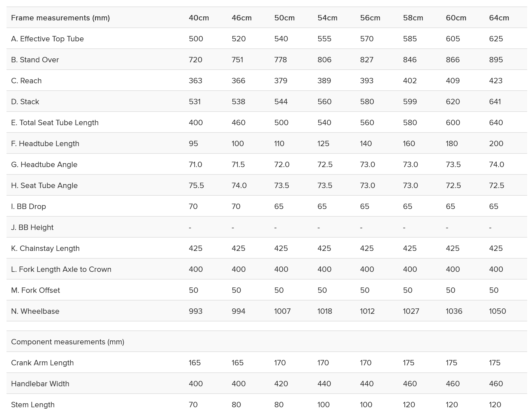This screenshot has width=532, height=418.
Task: Click the 64cm column header
Action: (499, 18)
